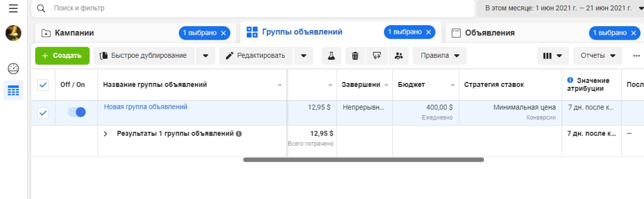
Task: Click the trash delete icon
Action: tap(355, 56)
